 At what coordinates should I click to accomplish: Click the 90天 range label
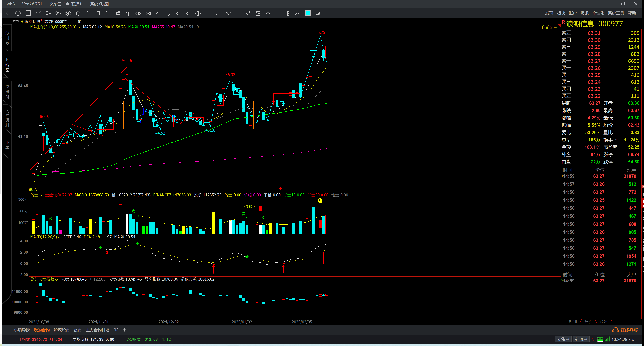click(33, 190)
